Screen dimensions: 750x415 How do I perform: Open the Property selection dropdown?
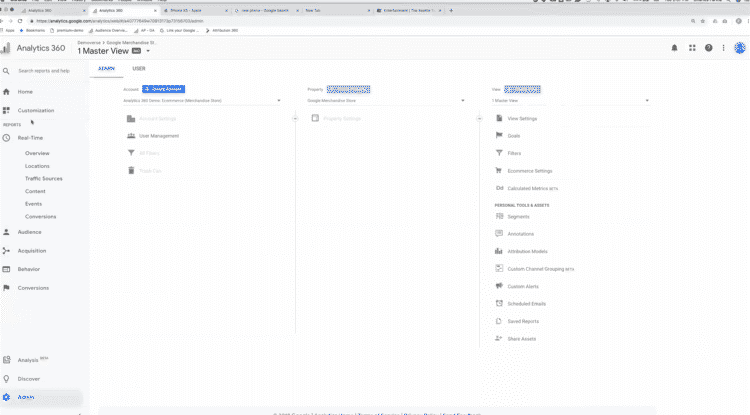click(386, 101)
